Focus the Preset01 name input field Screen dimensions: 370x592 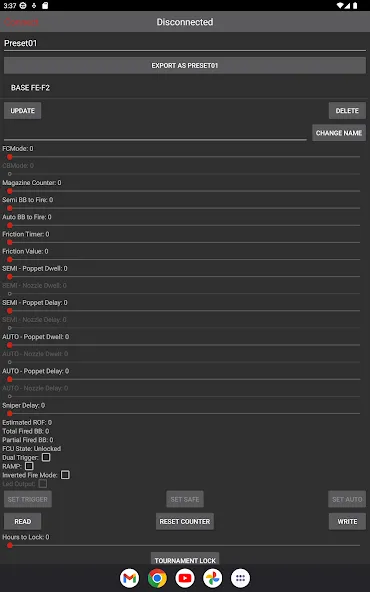pos(185,43)
